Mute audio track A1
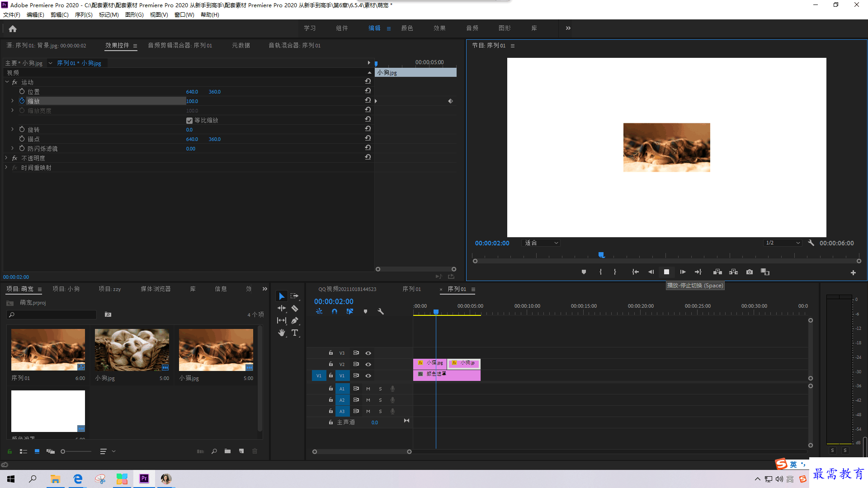868x488 pixels. tap(368, 389)
